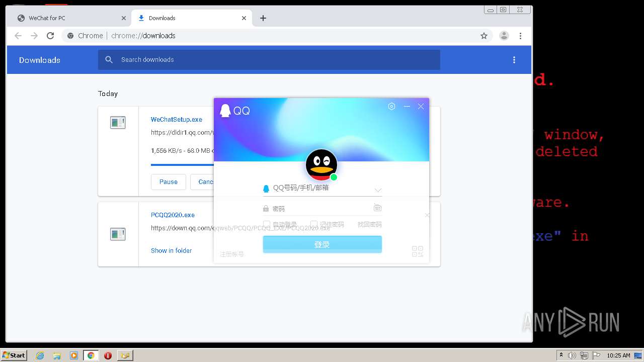The width and height of the screenshot is (644, 362).
Task: Close the WeChat for PC tab
Action: pyautogui.click(x=124, y=18)
